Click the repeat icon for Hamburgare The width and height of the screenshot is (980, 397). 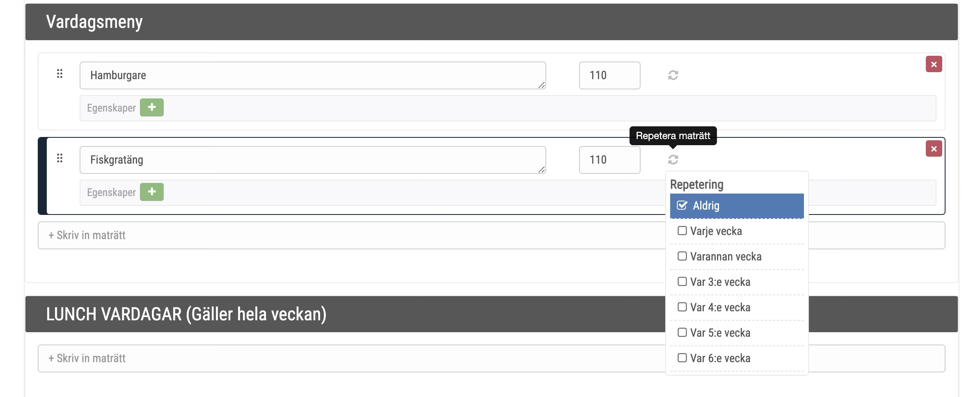pyautogui.click(x=673, y=75)
